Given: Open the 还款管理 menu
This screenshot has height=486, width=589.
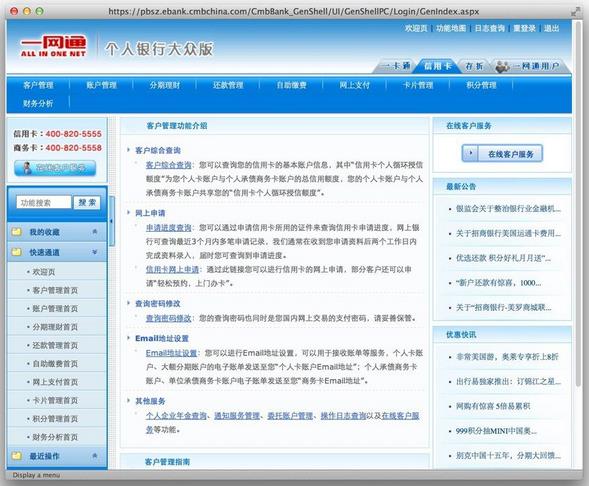Looking at the screenshot, I should pos(228,85).
